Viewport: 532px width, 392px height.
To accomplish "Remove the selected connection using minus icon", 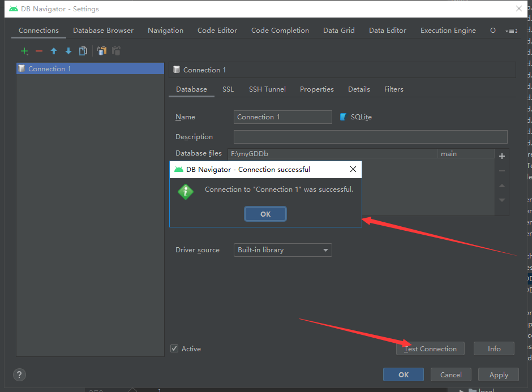I will [38, 51].
